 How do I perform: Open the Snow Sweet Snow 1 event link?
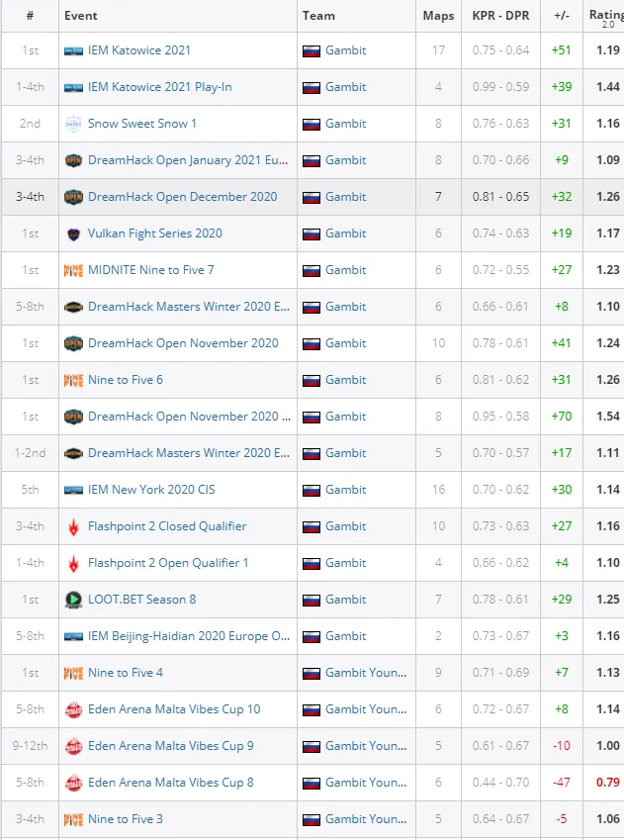(142, 124)
